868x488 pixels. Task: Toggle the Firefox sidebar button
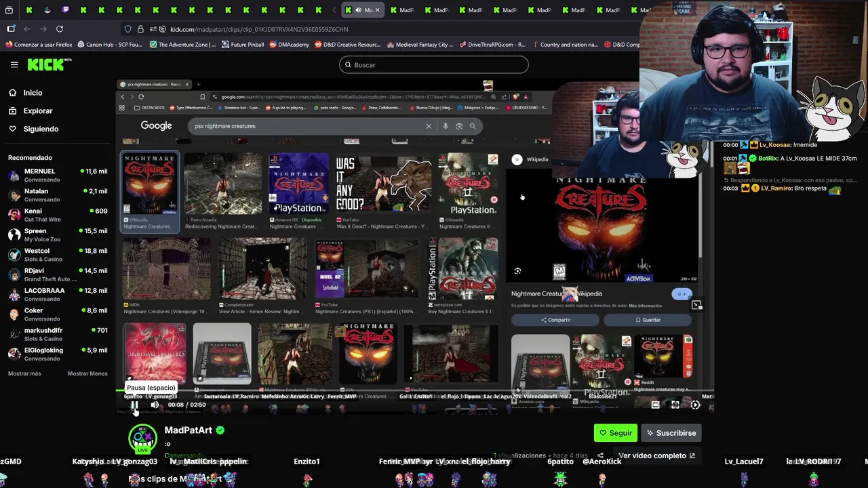[x=11, y=29]
